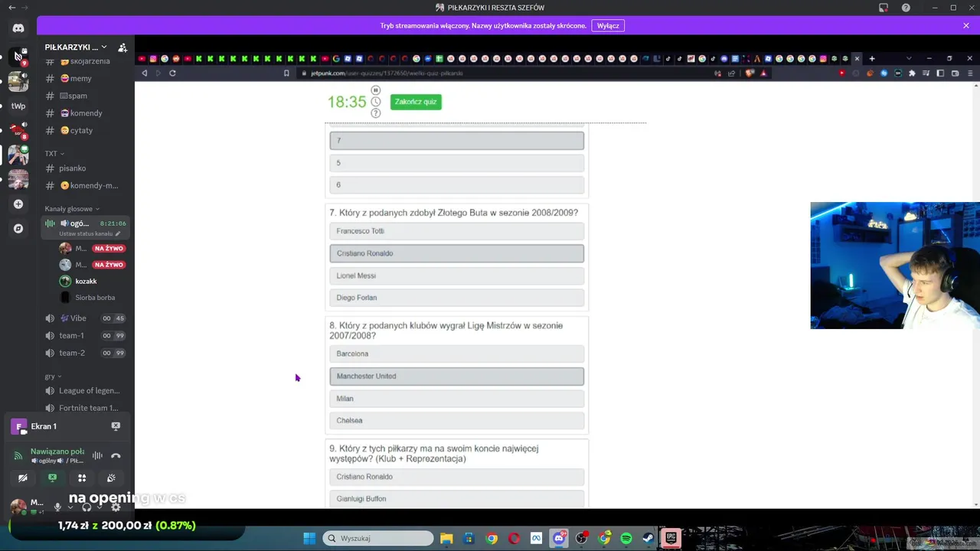Click the Wyłącz streamer mode button
This screenshot has width=980, height=551.
click(608, 25)
